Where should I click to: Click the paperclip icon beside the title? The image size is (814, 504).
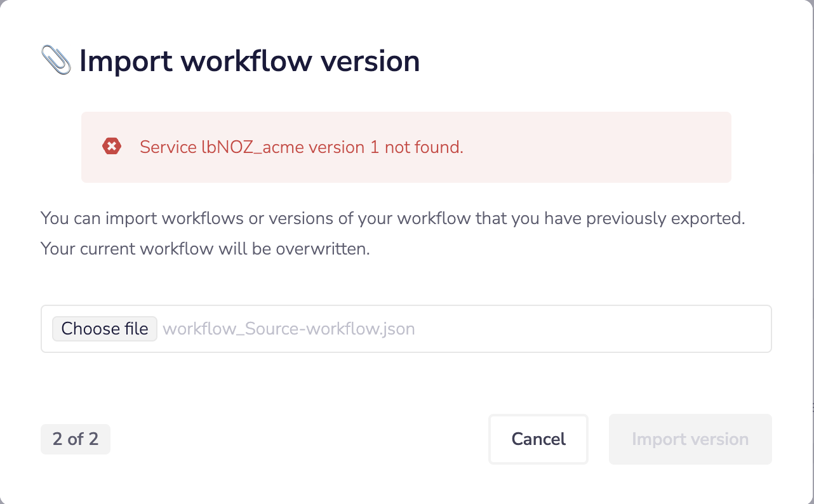pos(56,60)
